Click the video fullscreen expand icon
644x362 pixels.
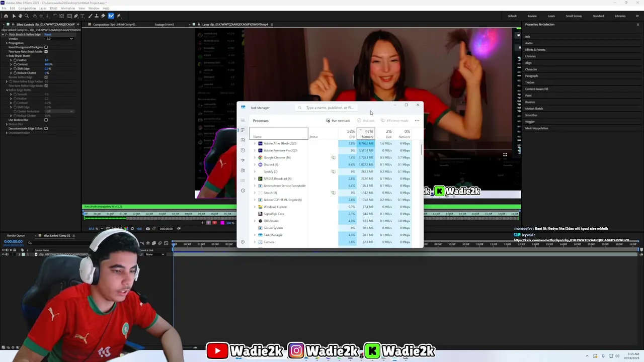pos(505,154)
